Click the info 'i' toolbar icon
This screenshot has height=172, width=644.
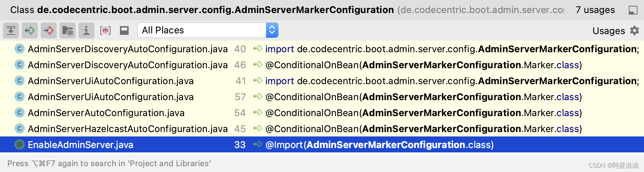(x=86, y=30)
